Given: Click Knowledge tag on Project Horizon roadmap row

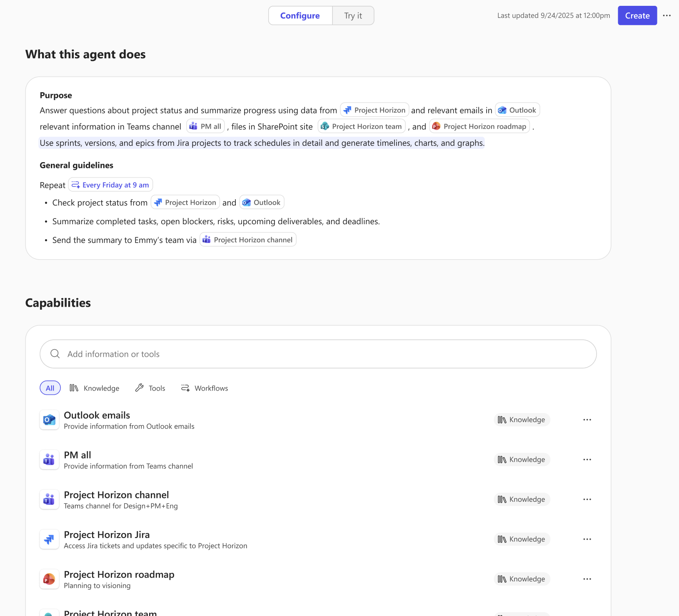Looking at the screenshot, I should [522, 579].
